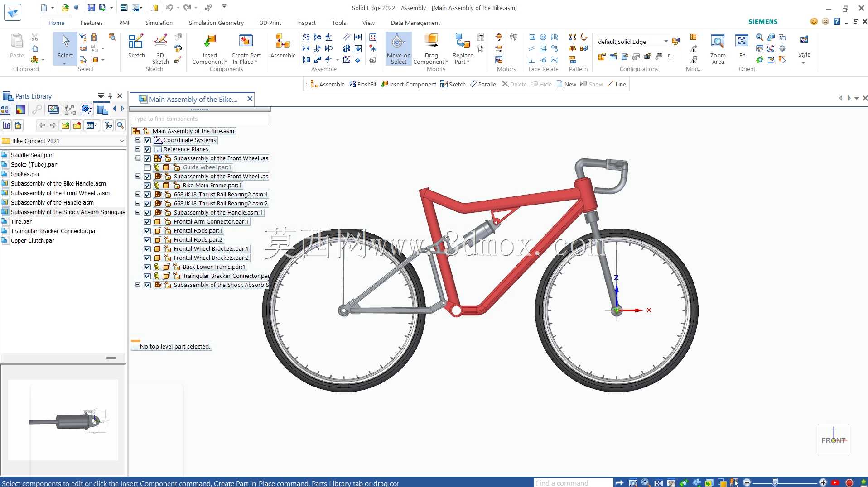
Task: Click the 3D Sketch icon
Action: click(160, 48)
